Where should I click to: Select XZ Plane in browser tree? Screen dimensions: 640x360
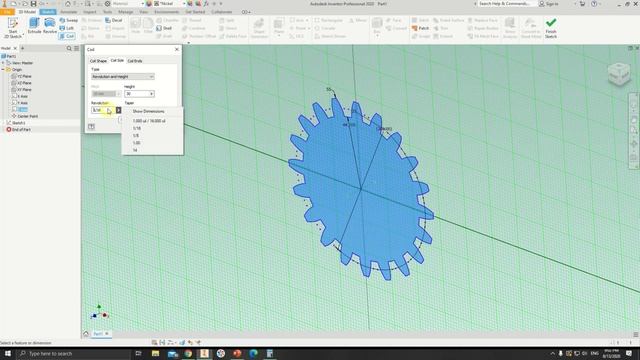pyautogui.click(x=24, y=83)
